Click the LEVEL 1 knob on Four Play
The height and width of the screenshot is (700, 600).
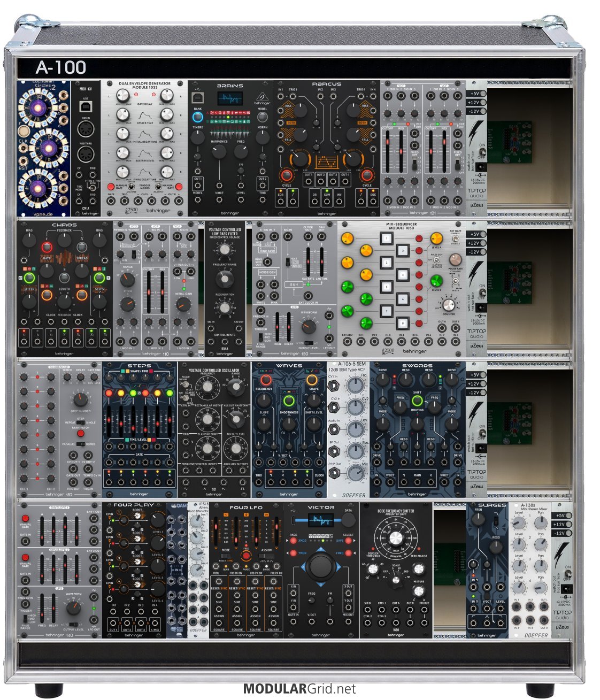tap(158, 520)
